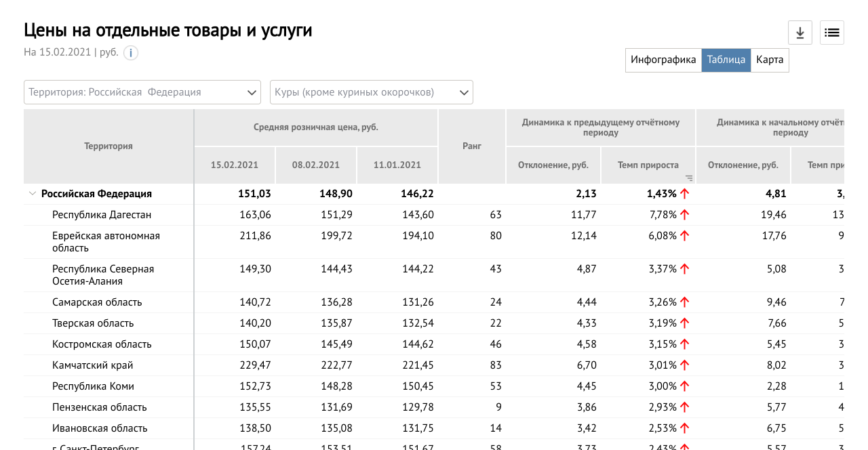Click the Камчатский край row name

click(x=93, y=365)
